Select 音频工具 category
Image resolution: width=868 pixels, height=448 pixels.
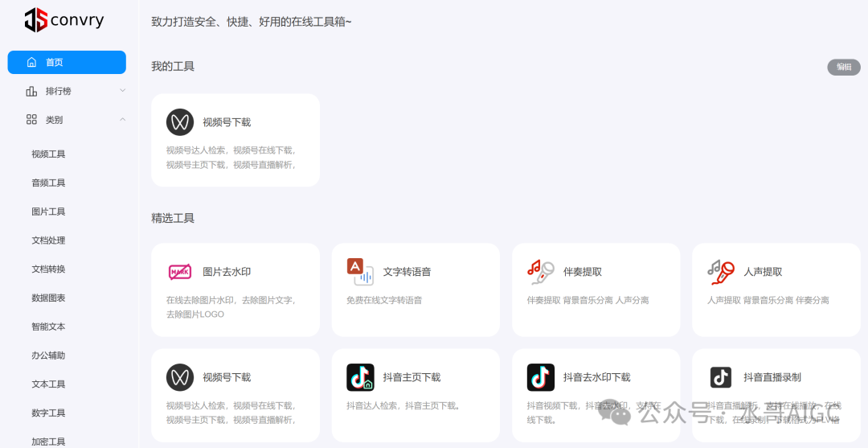(49, 183)
